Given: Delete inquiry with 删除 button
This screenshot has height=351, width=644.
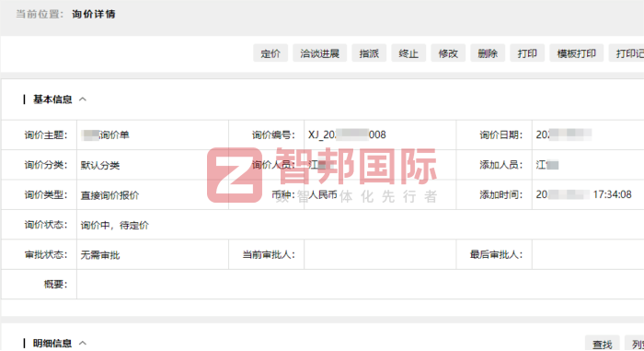Looking at the screenshot, I should point(488,53).
